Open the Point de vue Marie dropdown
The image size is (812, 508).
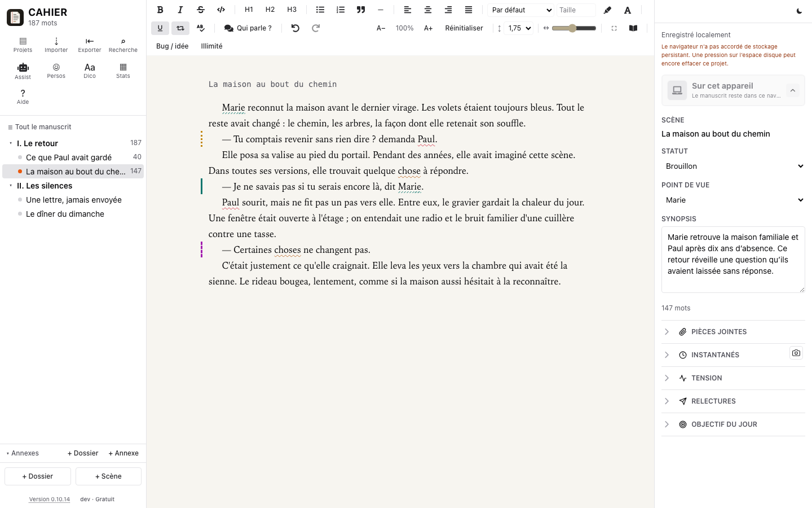[x=733, y=200]
